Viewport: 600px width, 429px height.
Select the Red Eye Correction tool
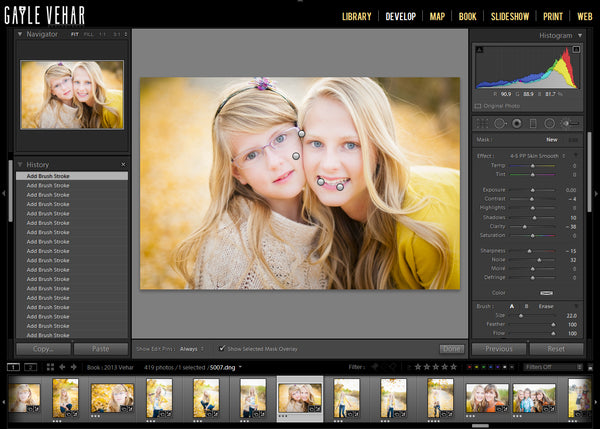click(x=516, y=123)
